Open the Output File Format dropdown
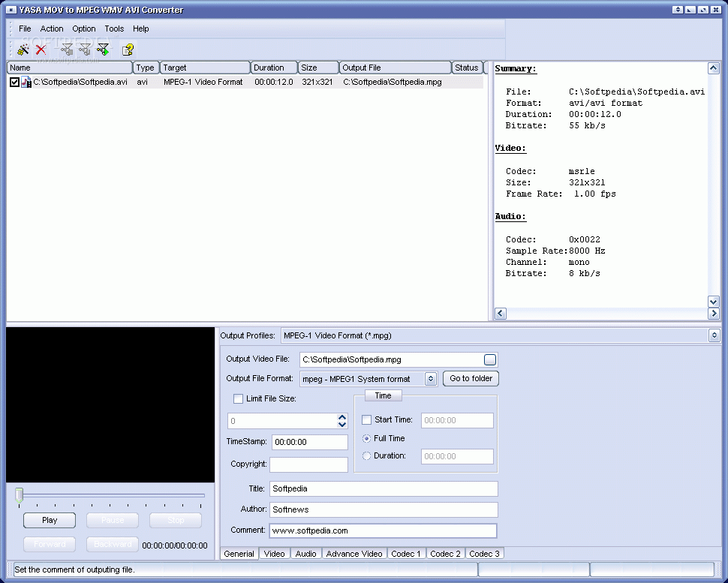Screen dimensions: 728x583 click(430, 379)
